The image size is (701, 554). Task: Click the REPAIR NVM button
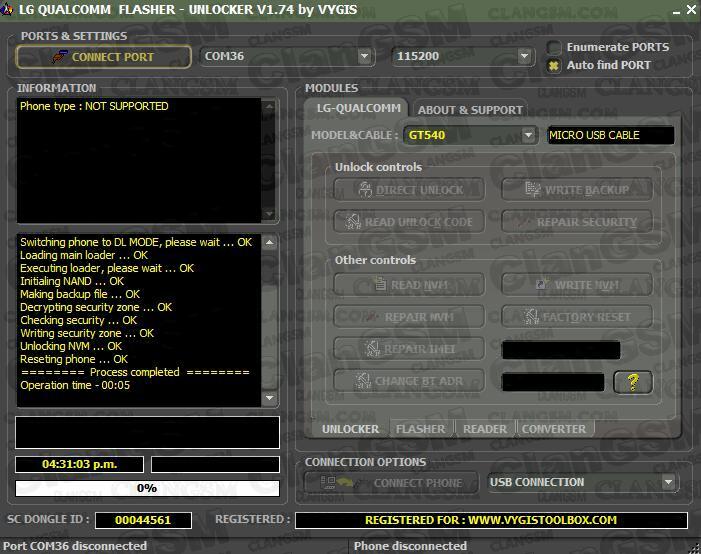pyautogui.click(x=409, y=317)
